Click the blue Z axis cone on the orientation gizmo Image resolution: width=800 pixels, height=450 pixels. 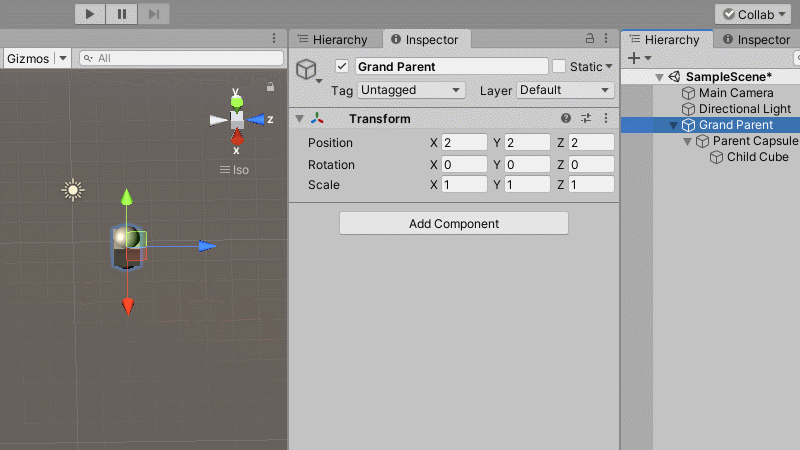(255, 120)
